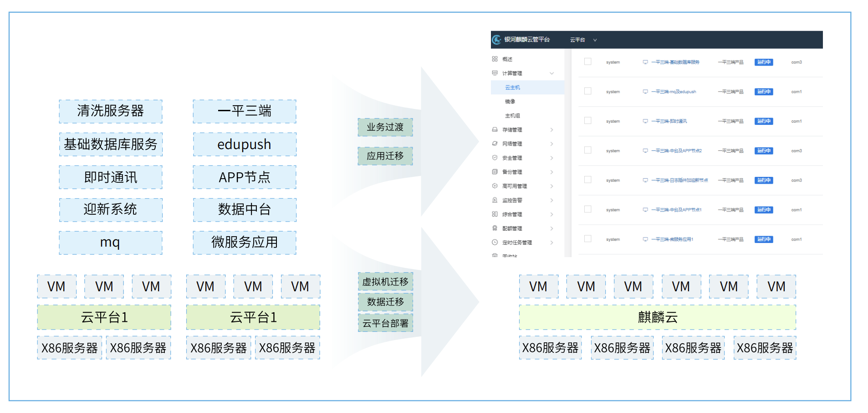The height and width of the screenshot is (413, 868).
Task: Tick checkbox for 一平三端-mq及edupush row
Action: [x=588, y=91]
